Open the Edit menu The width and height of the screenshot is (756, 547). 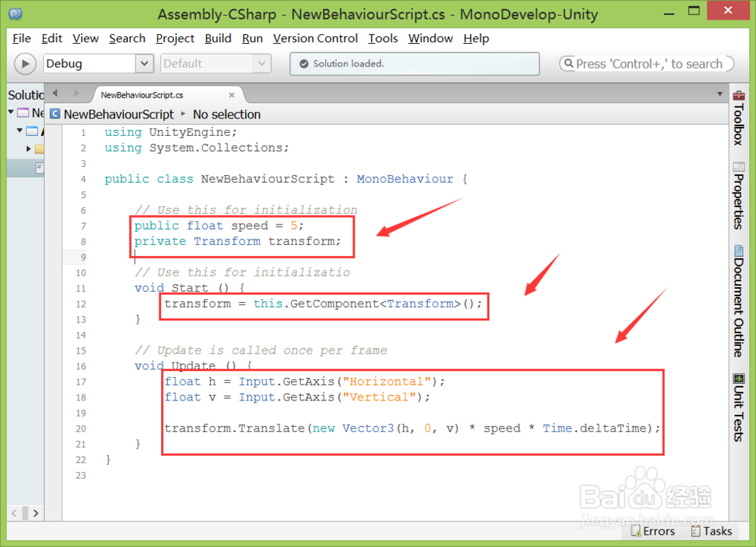click(51, 39)
